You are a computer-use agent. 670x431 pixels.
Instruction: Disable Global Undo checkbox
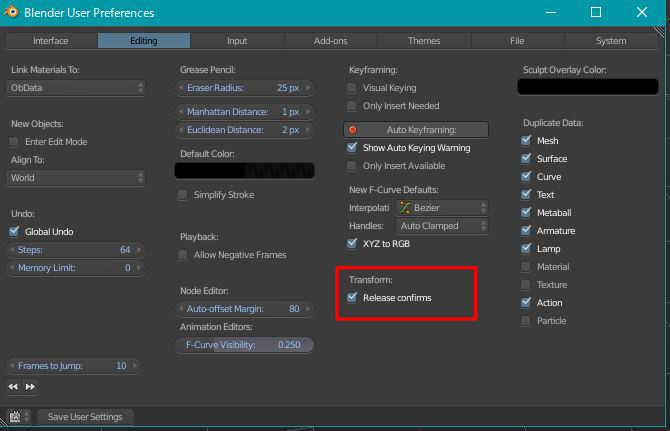pyautogui.click(x=14, y=231)
